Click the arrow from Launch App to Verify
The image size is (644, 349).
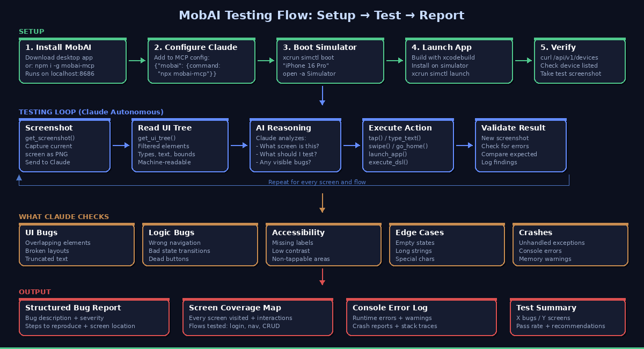(x=523, y=61)
